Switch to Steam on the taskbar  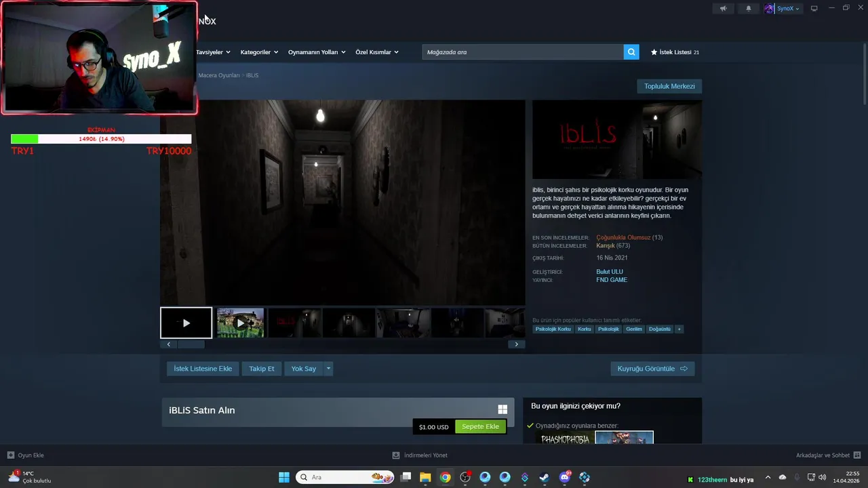[x=545, y=478]
